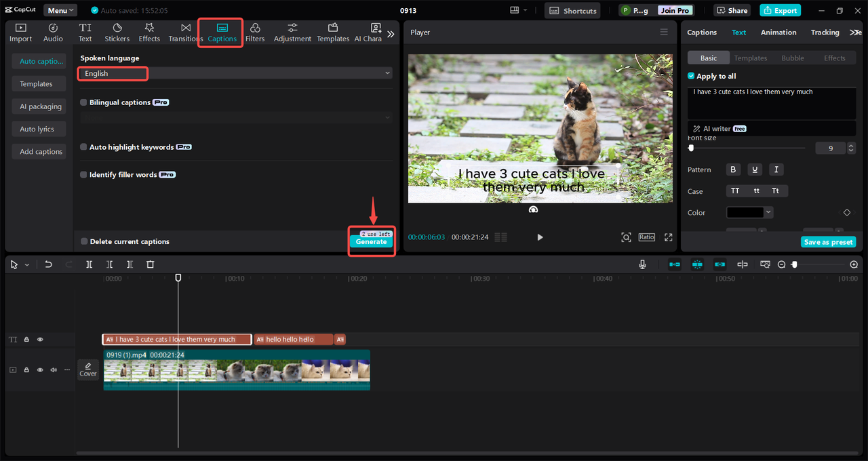Open the Shortcuts panel
The image size is (868, 461).
pos(572,11)
